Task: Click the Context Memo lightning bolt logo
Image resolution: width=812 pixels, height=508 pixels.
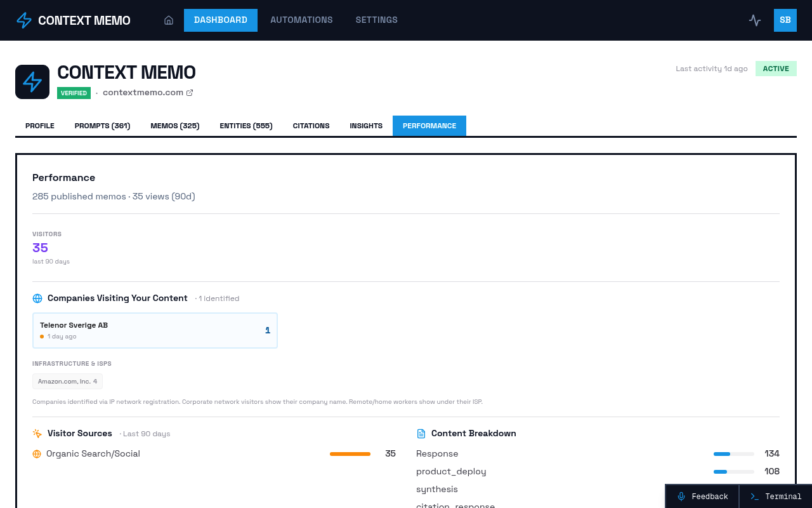Action: [x=23, y=20]
